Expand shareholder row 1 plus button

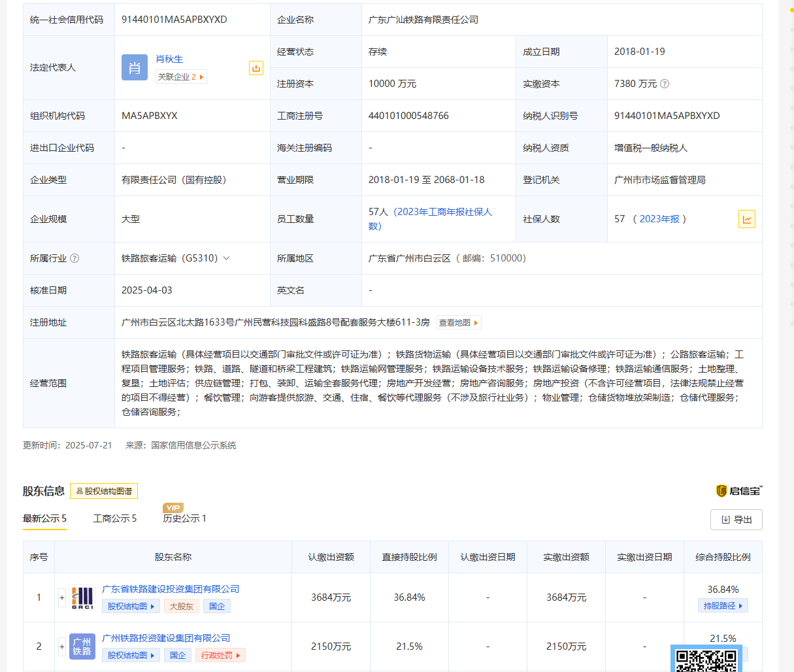point(62,597)
